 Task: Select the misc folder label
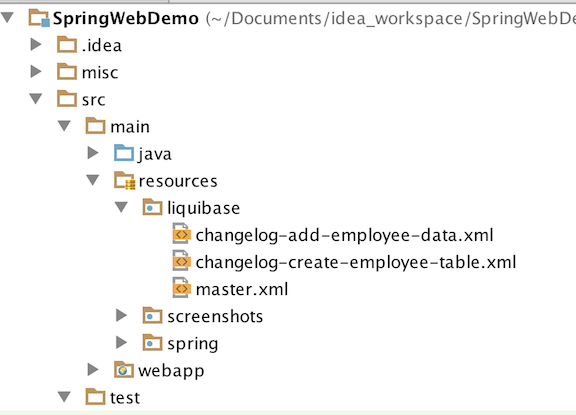coord(100,72)
